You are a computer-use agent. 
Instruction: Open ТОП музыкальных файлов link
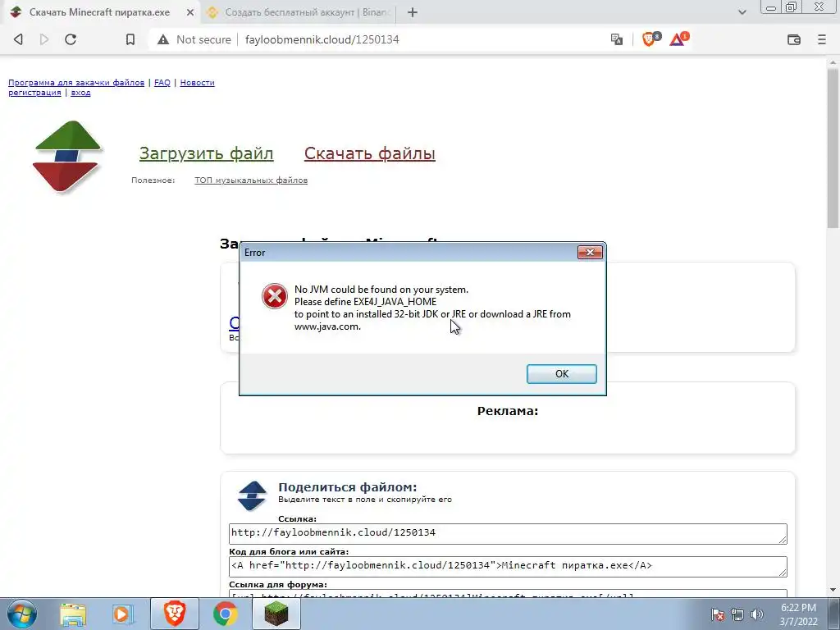251,180
